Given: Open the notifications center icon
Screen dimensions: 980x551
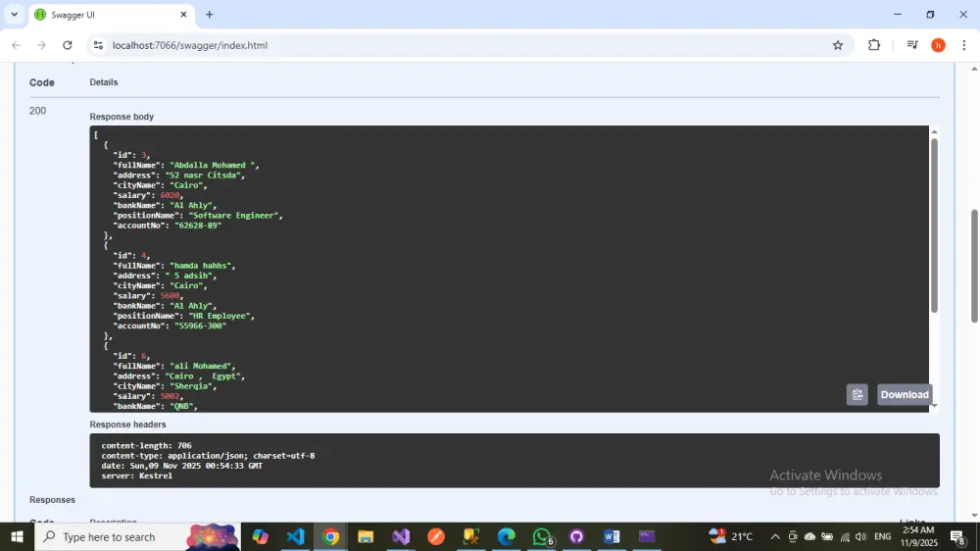Looking at the screenshot, I should pos(957,536).
